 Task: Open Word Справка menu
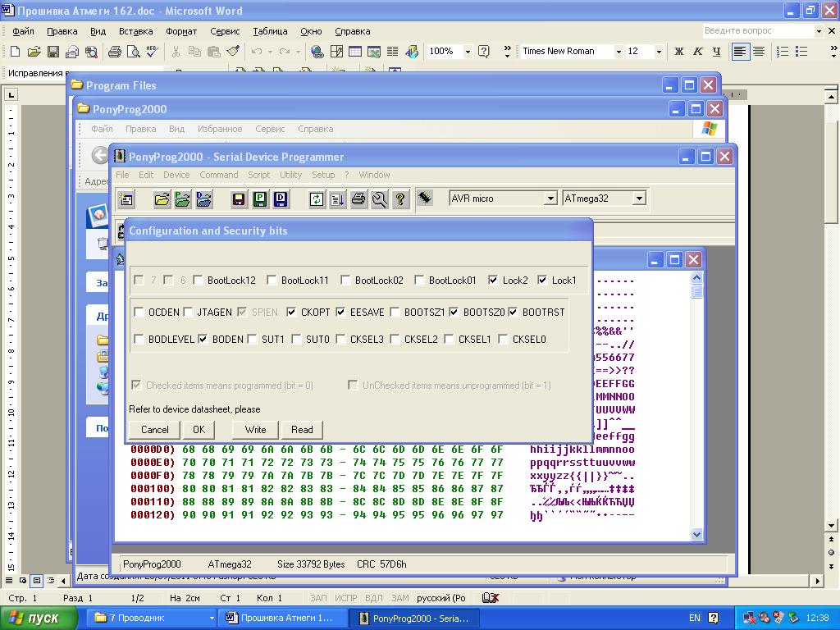click(353, 31)
